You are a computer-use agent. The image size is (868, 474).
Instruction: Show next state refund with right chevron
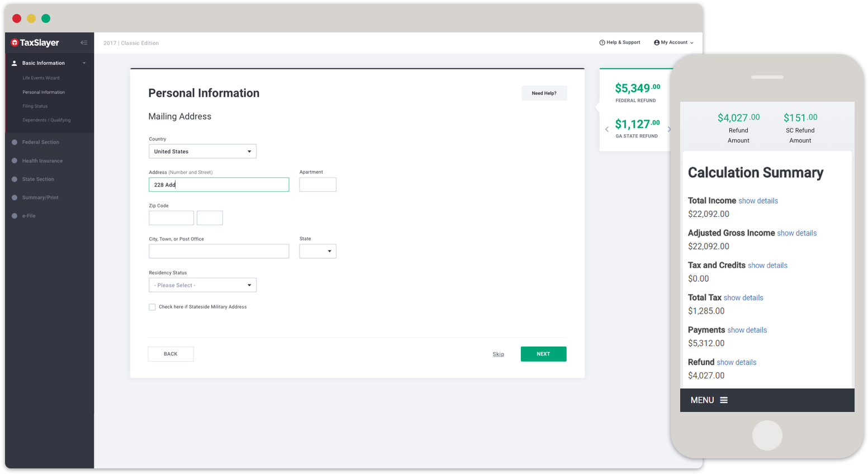(669, 129)
